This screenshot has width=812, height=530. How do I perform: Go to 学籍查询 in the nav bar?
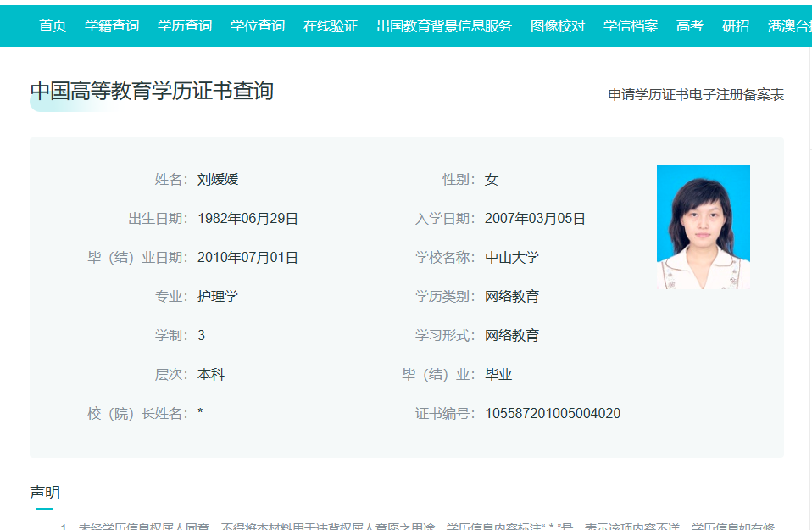[112, 26]
